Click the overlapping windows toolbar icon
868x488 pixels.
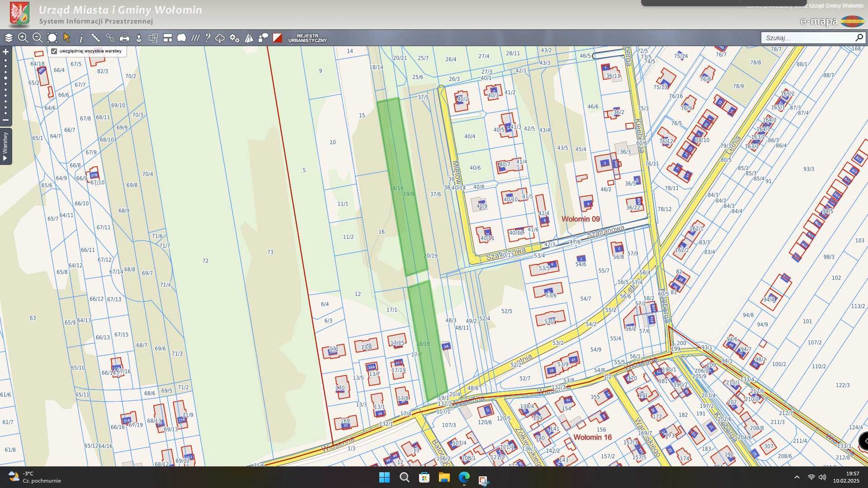pos(153,38)
